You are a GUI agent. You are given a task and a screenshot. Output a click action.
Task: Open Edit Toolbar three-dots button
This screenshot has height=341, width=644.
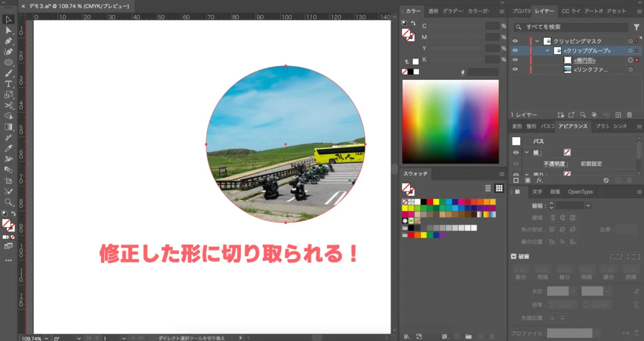(8, 260)
